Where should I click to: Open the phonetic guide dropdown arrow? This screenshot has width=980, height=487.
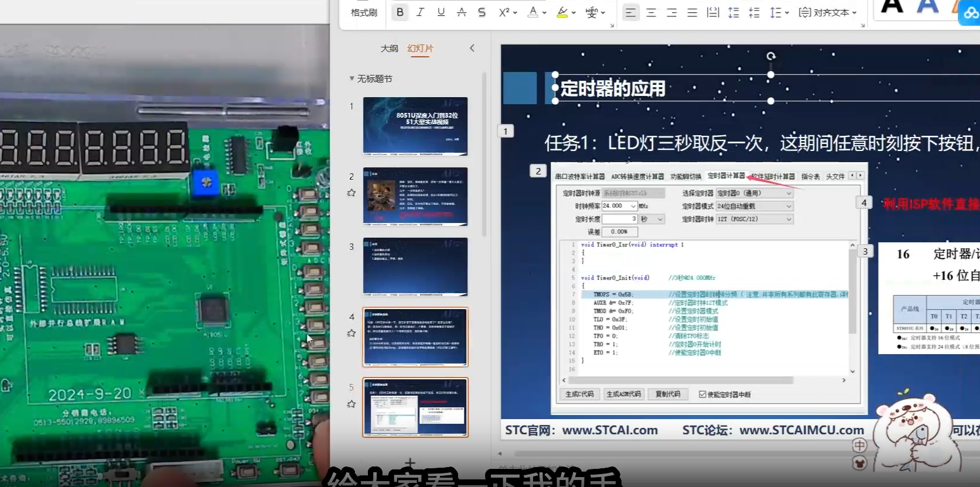(603, 12)
